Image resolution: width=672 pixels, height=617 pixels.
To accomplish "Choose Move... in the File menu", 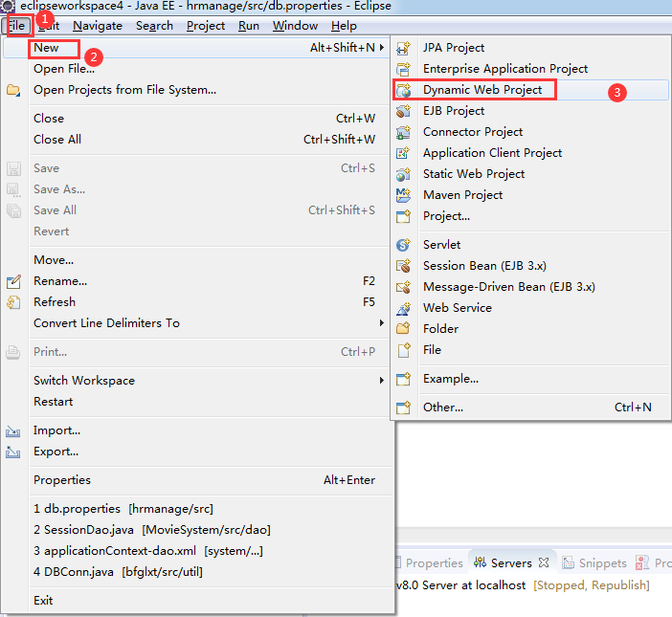I will (196, 260).
